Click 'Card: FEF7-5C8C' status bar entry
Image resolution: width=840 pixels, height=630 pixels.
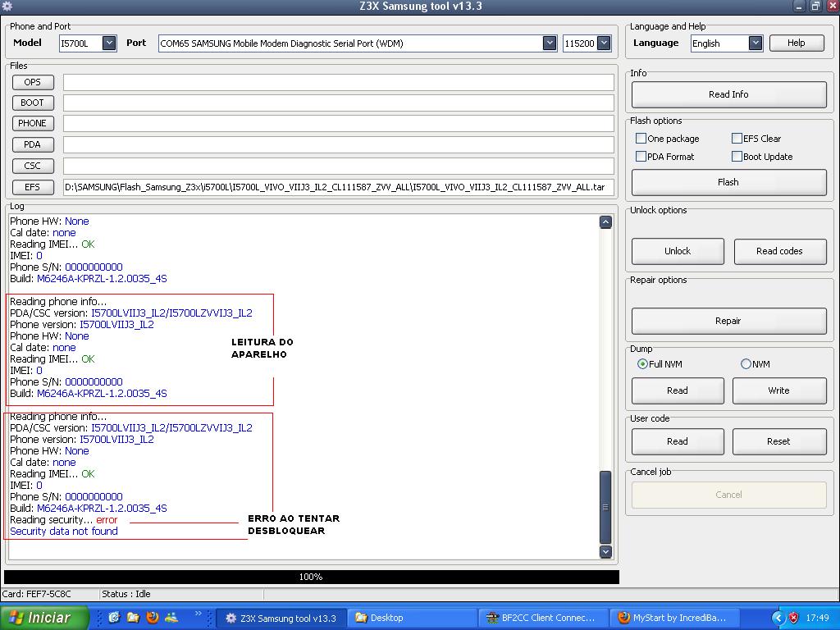(36, 594)
